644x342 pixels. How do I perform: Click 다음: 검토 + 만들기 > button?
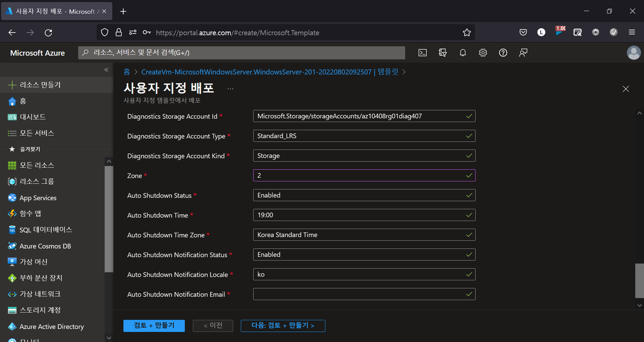click(x=283, y=326)
